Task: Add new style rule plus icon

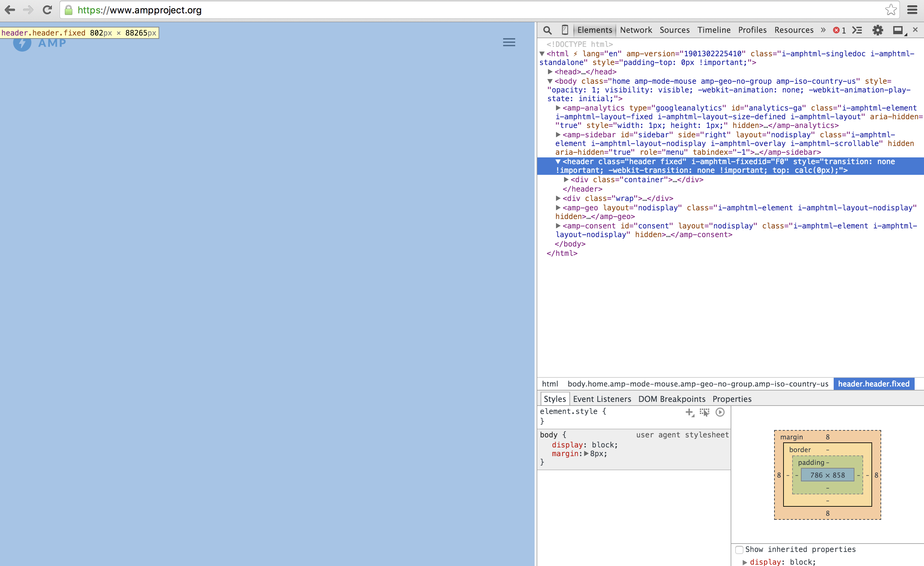Action: click(x=689, y=412)
